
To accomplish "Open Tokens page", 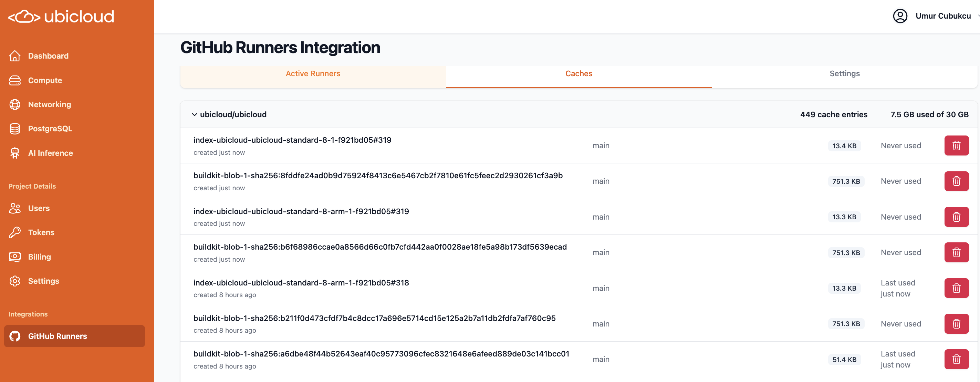I will [x=41, y=232].
